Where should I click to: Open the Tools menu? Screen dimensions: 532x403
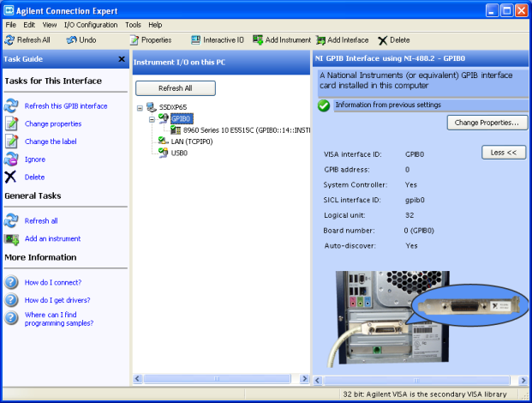(x=133, y=25)
